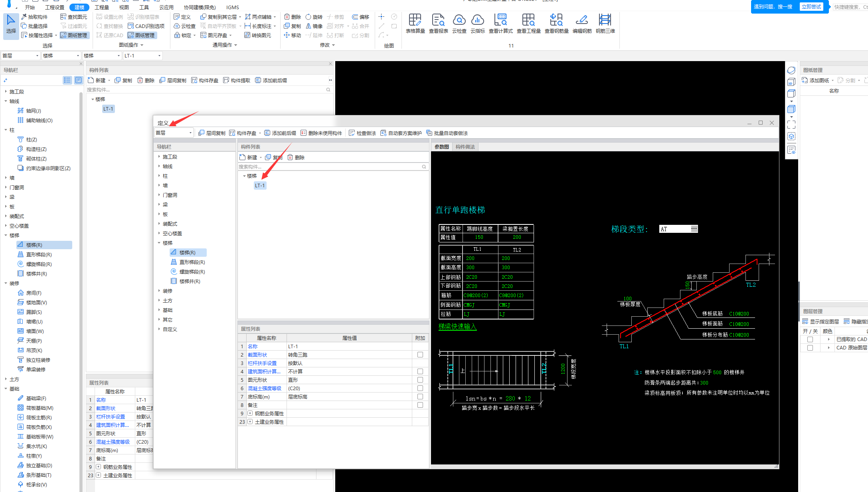The height and width of the screenshot is (492, 868).
Task: Click 快捷键搜索 field at top right
Action: point(850,7)
